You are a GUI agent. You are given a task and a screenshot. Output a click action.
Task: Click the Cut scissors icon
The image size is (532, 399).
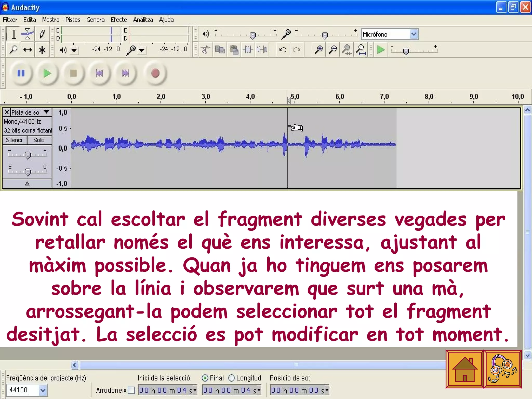pos(206,49)
